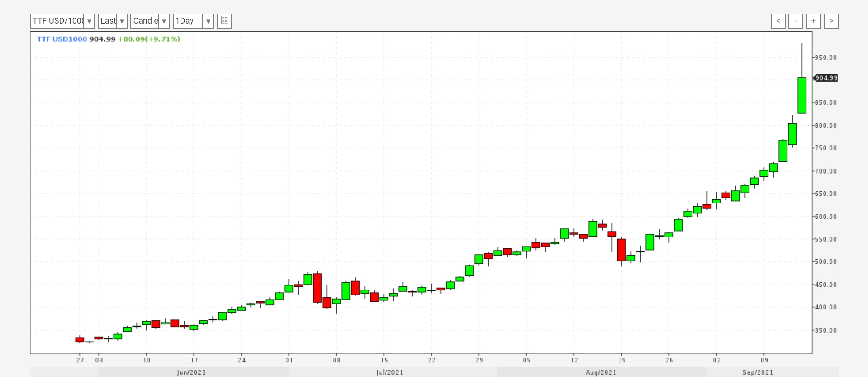Click the +80.09(+9.71%) change value
Screen dimensions: 868x377
coord(149,39)
